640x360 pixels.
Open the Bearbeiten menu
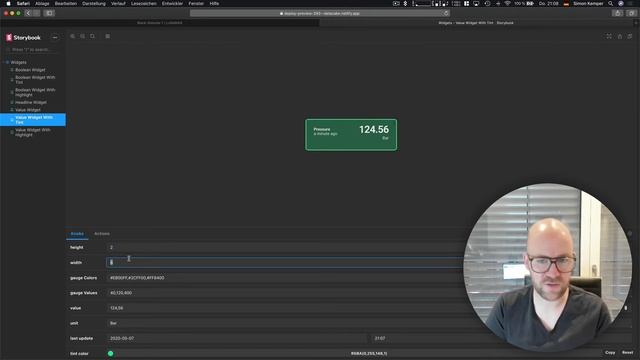pyautogui.click(x=66, y=3)
